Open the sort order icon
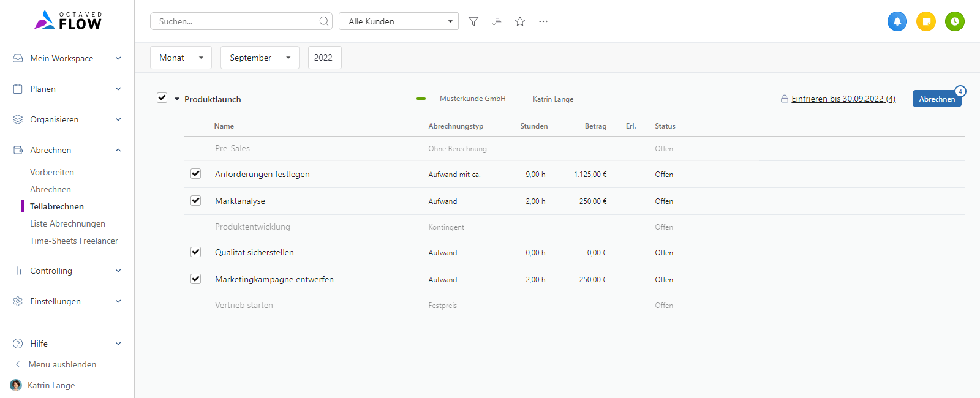This screenshot has height=398, width=980. pyautogui.click(x=497, y=21)
